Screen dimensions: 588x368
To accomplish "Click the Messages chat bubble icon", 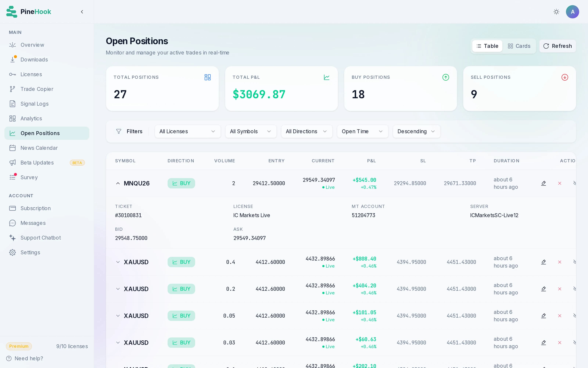I will [12, 223].
